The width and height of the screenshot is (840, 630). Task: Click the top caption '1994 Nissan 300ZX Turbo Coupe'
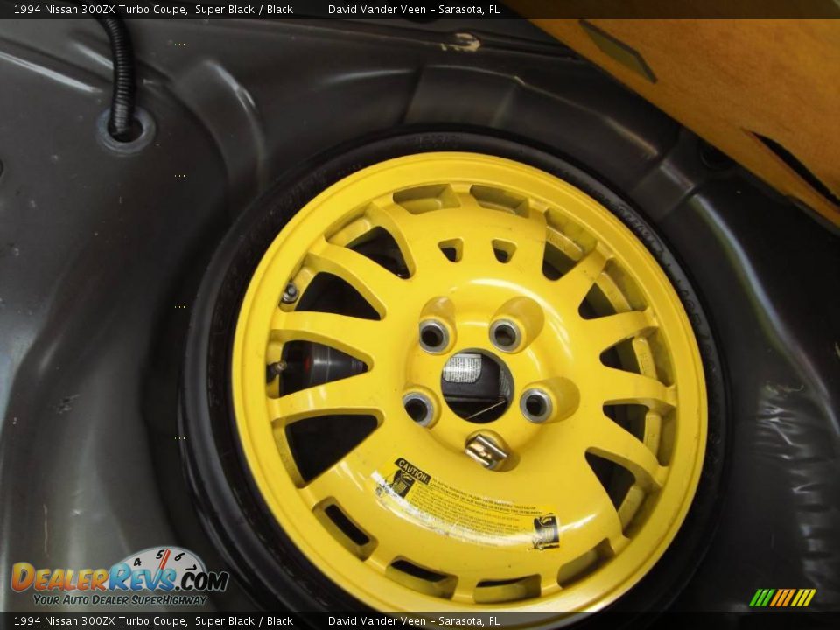(x=100, y=10)
